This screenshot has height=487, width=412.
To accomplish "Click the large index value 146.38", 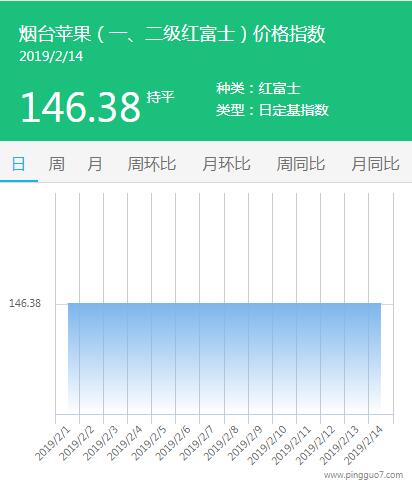I will (x=80, y=107).
